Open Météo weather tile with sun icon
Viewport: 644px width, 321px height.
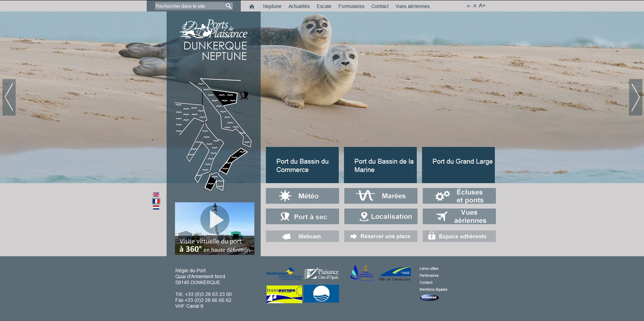(302, 196)
